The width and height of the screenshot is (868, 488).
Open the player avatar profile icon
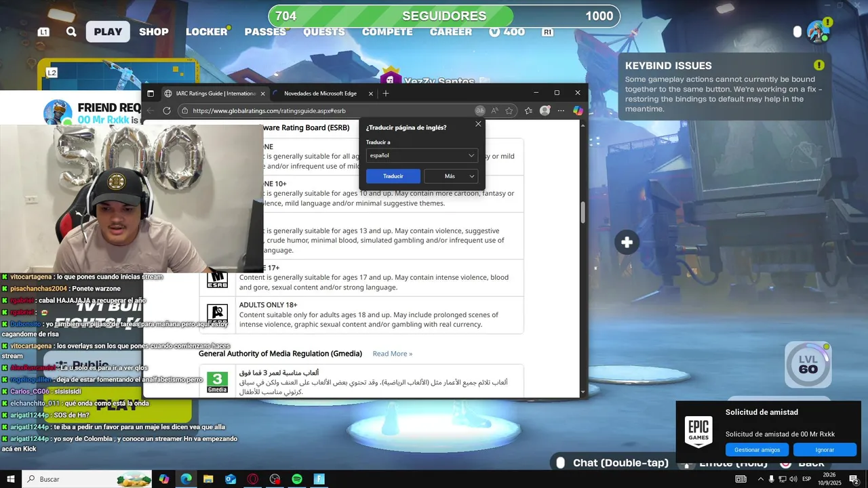(818, 32)
